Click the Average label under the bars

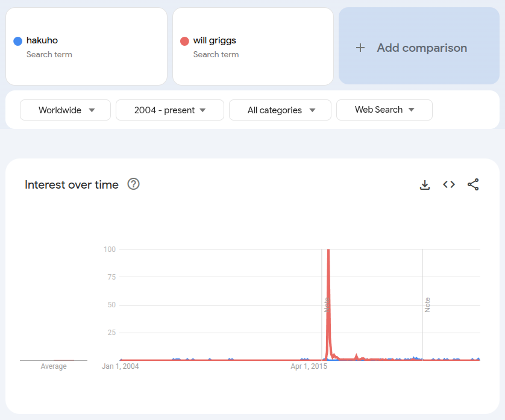click(x=54, y=366)
